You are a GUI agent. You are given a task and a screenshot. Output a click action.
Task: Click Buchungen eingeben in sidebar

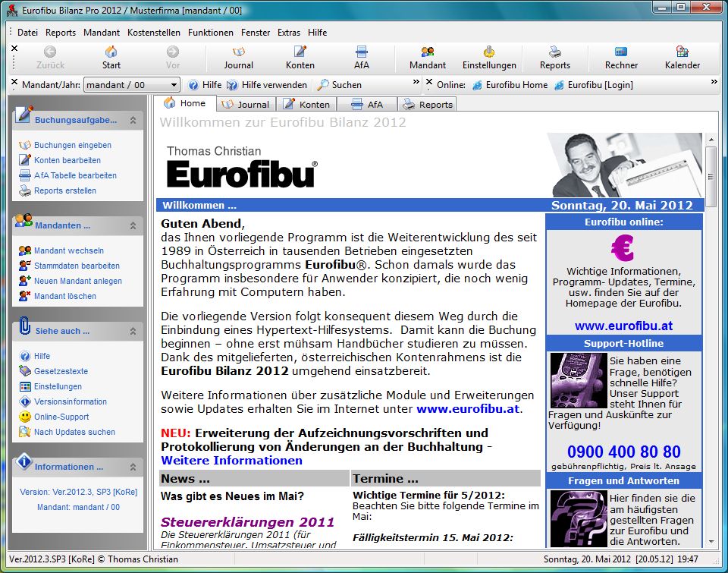tap(65, 145)
